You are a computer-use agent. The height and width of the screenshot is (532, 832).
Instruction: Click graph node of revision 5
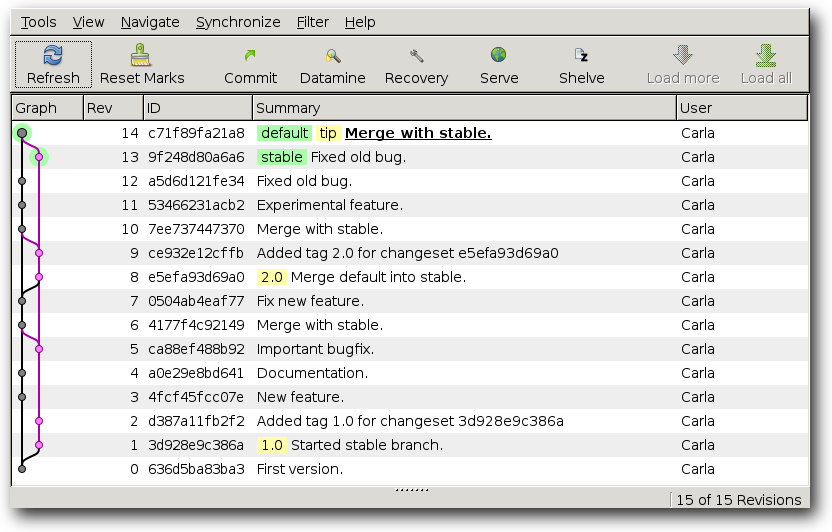39,349
